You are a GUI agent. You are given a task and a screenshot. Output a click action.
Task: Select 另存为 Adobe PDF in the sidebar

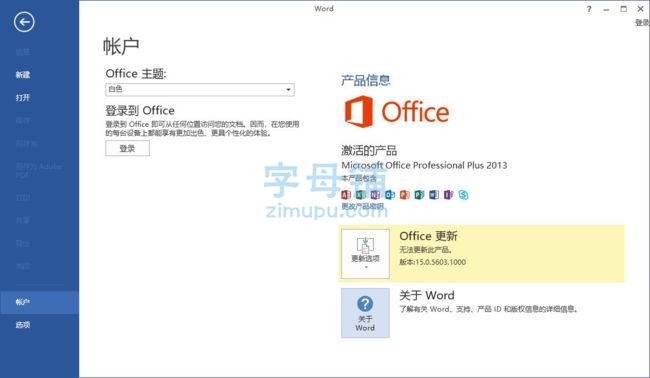[x=39, y=170]
